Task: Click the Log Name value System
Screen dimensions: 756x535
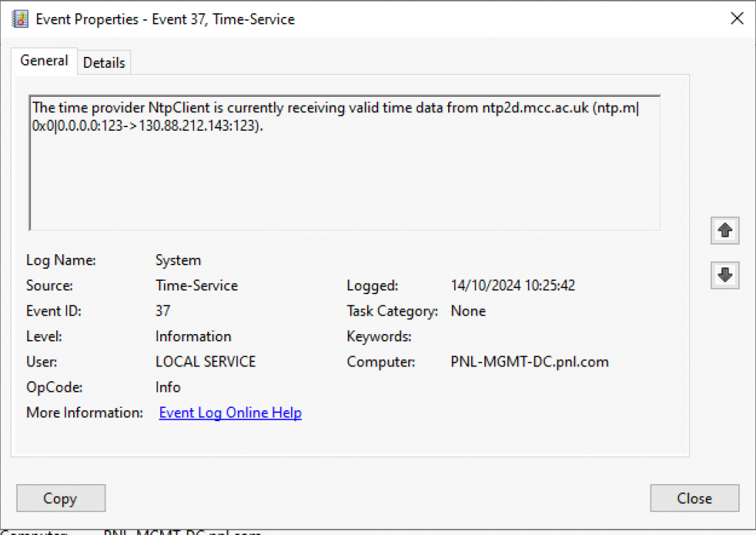Action: pos(178,260)
